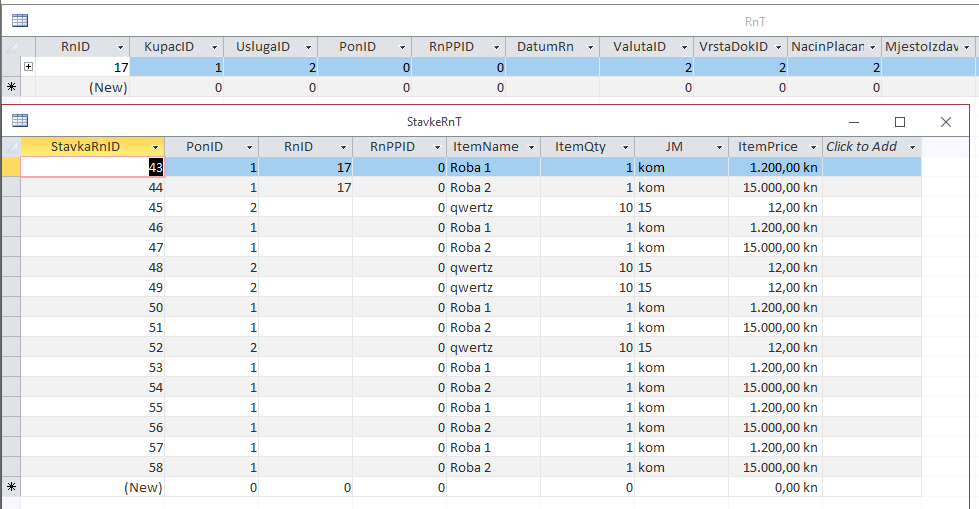Click select-all corner of StavkeRnT table
979x509 pixels.
coord(11,147)
